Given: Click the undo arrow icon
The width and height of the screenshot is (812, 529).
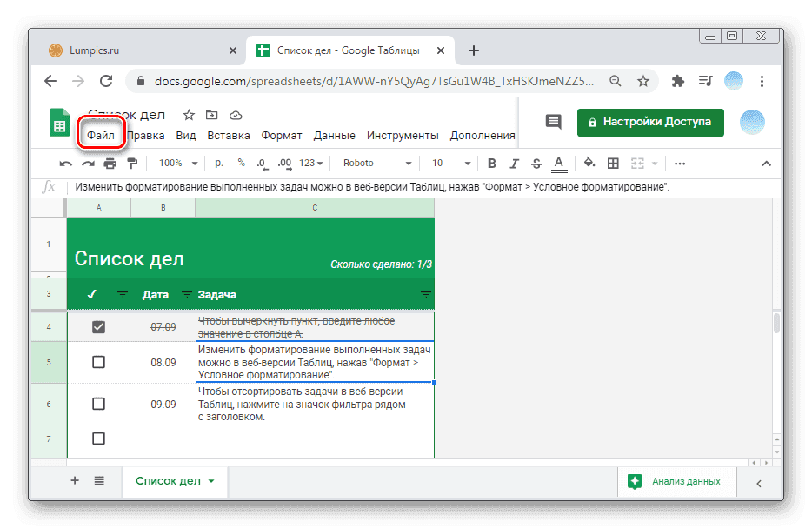Looking at the screenshot, I should 66,164.
